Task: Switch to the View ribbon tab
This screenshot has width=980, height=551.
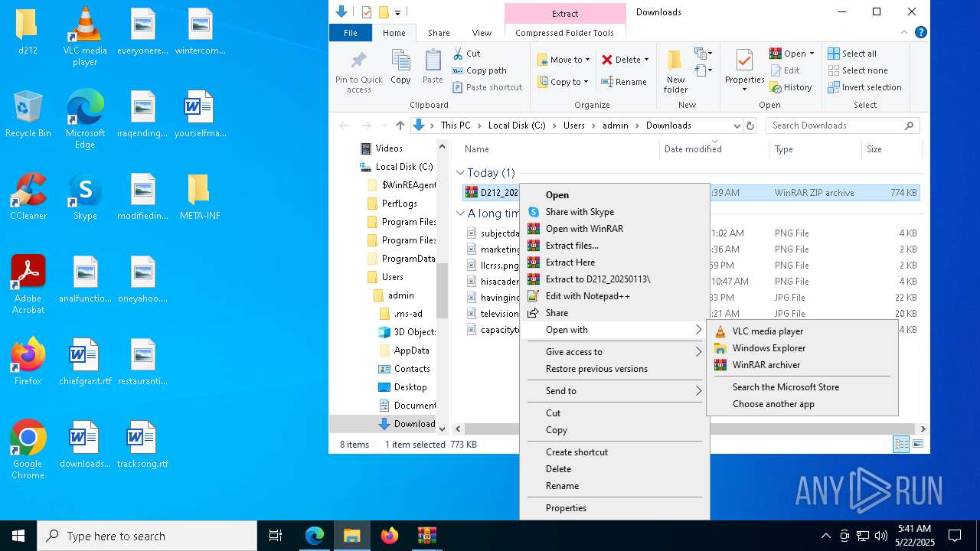Action: [x=482, y=33]
